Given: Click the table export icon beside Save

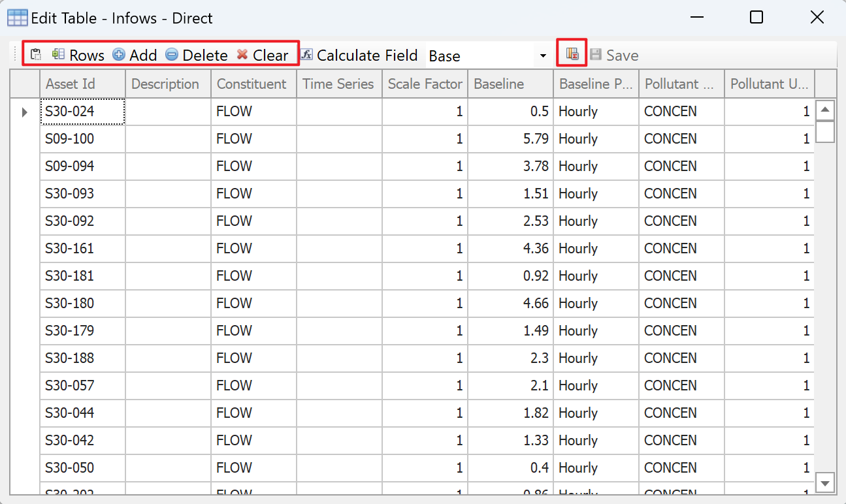Looking at the screenshot, I should (573, 55).
